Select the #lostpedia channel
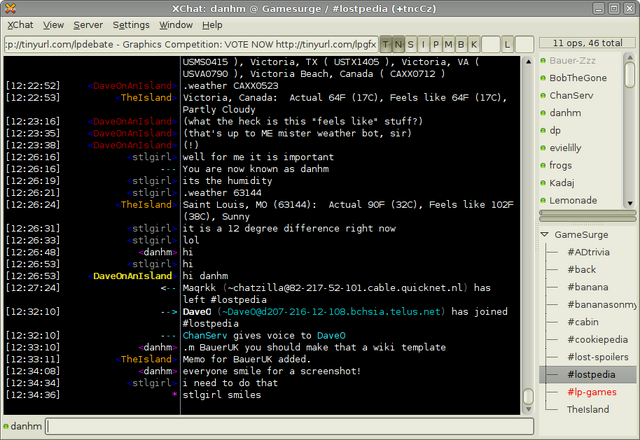Image resolution: width=640 pixels, height=440 pixels. [x=588, y=374]
